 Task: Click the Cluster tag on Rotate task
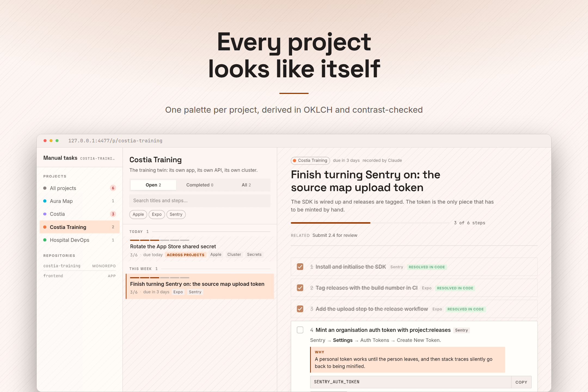click(x=234, y=255)
